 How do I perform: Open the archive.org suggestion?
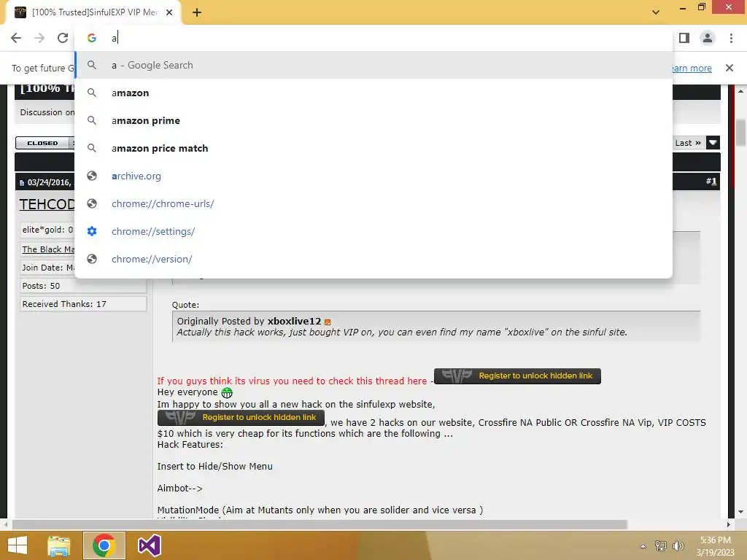click(x=373, y=176)
